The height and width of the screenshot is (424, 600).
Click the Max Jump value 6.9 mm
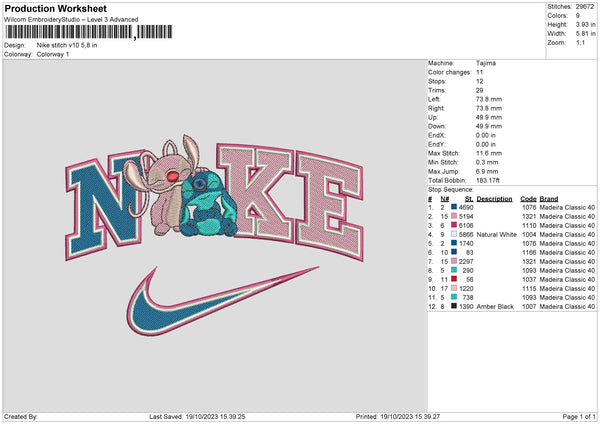point(487,171)
